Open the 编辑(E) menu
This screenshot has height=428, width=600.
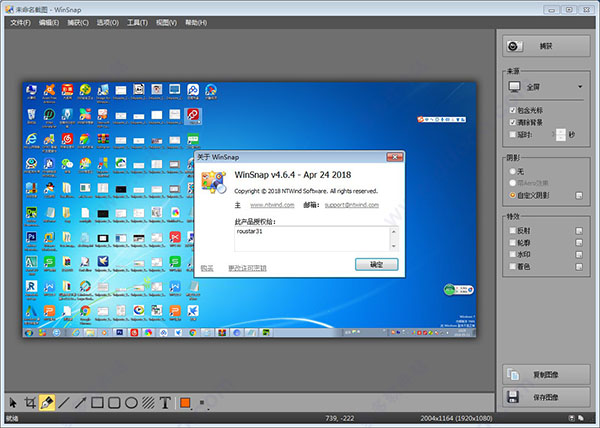click(49, 23)
